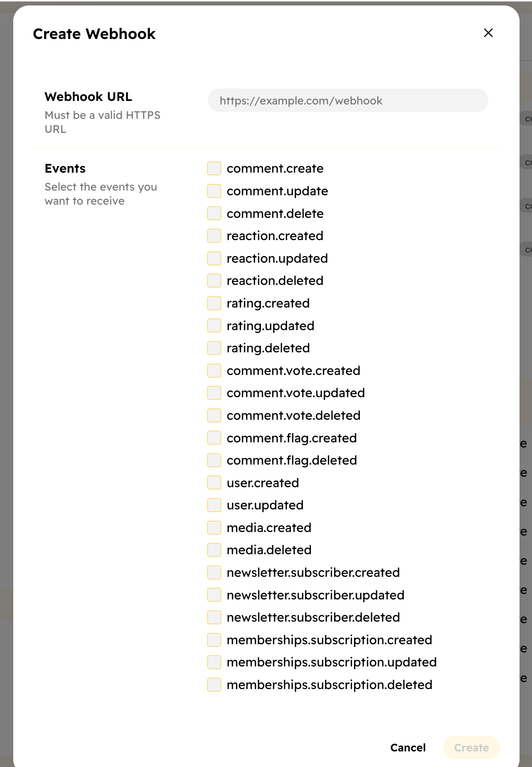Enable the newsletter.subscriber.created event
This screenshot has height=767, width=532.
214,572
